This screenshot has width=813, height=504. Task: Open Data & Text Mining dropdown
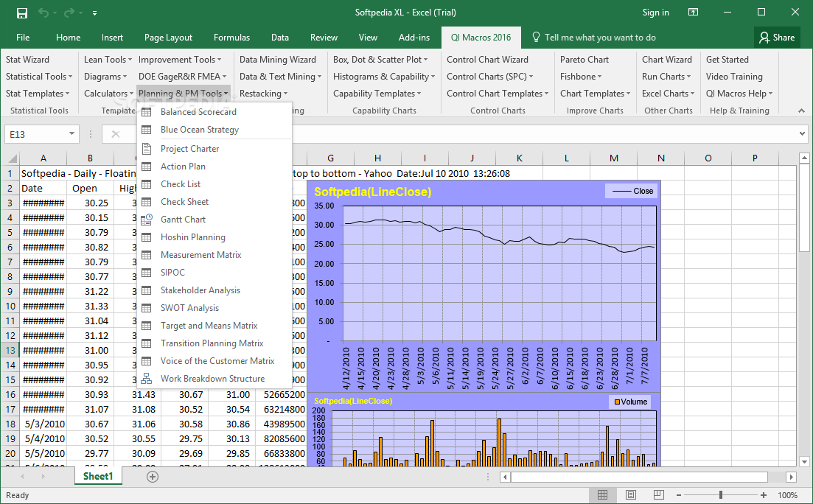[x=281, y=77]
